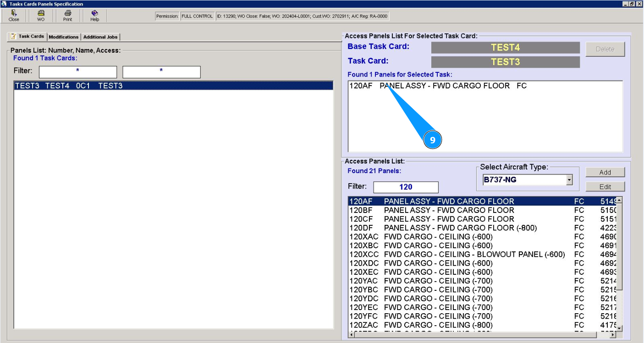Click the Edit button
The width and height of the screenshot is (644, 343).
point(605,187)
